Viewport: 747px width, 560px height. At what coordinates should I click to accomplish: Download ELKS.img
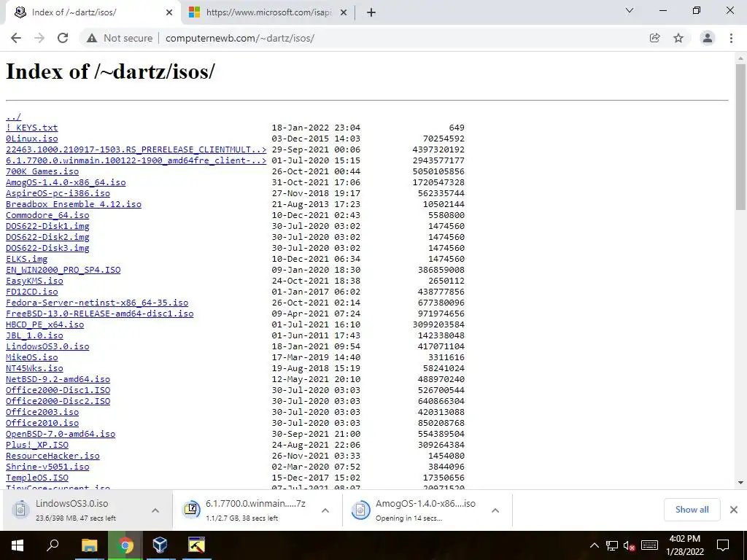tap(26, 259)
